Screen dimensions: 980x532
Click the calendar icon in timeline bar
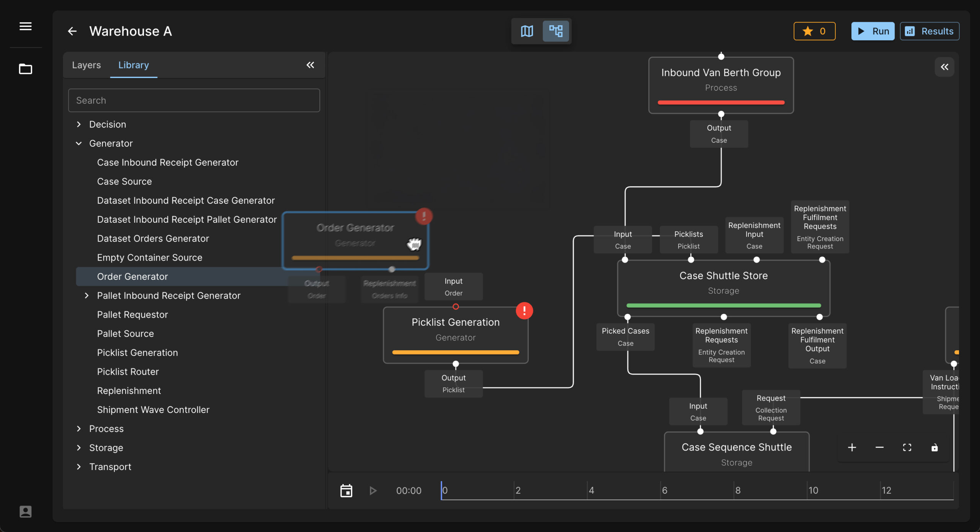[346, 490]
